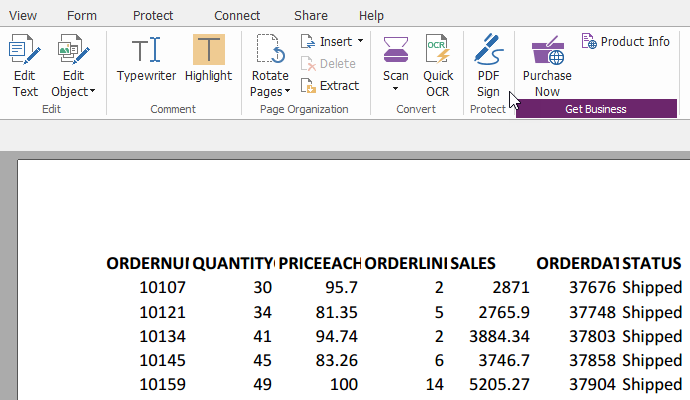The height and width of the screenshot is (400, 690).
Task: Click the Edit Object tool icon
Action: pos(73,49)
